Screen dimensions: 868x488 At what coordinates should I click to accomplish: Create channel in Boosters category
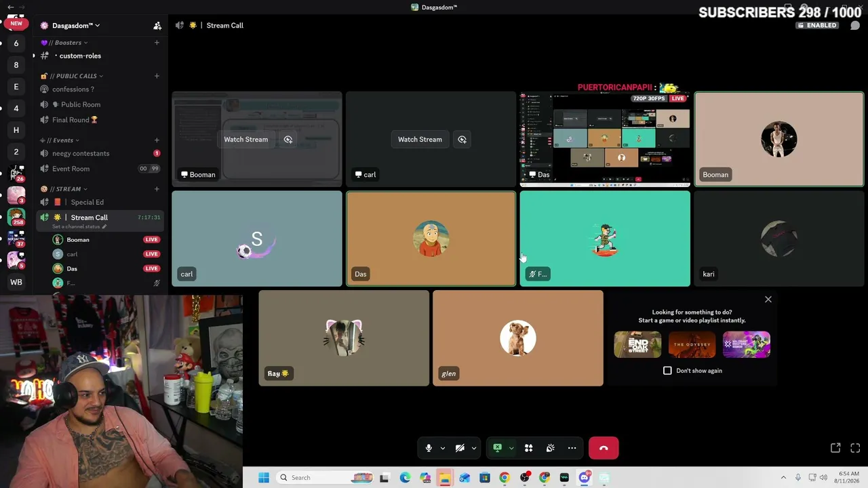click(157, 43)
